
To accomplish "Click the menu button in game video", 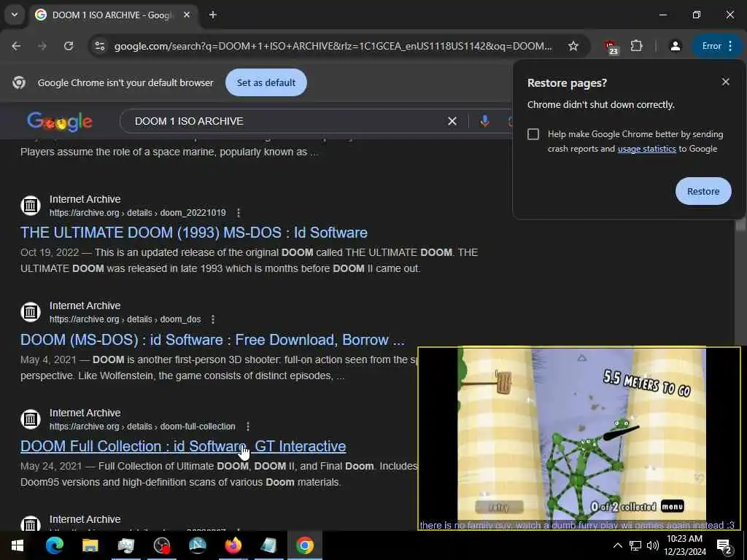I will point(672,506).
